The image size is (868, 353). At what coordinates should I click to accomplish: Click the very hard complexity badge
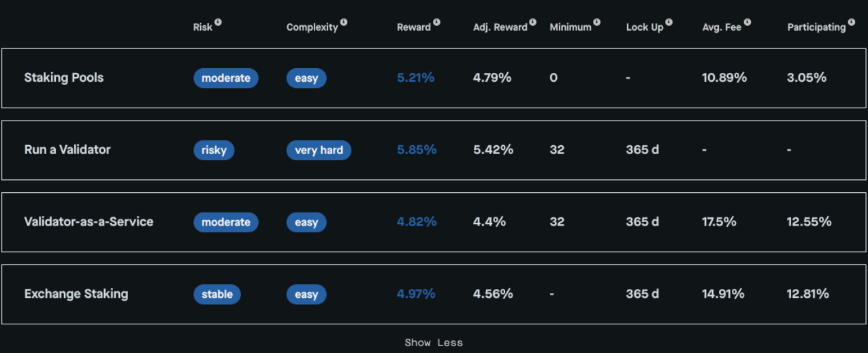coord(319,150)
